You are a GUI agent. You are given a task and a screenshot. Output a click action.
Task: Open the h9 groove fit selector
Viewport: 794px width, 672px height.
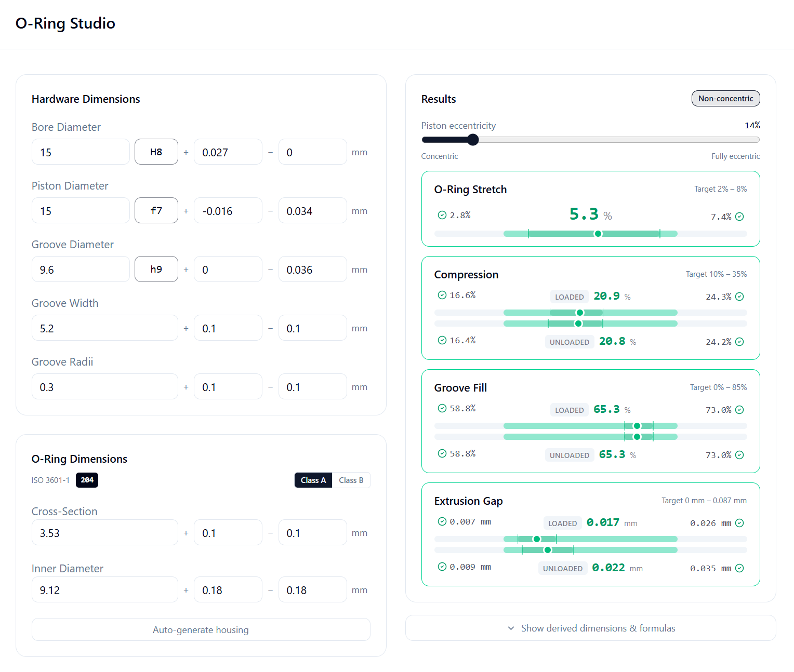(156, 270)
